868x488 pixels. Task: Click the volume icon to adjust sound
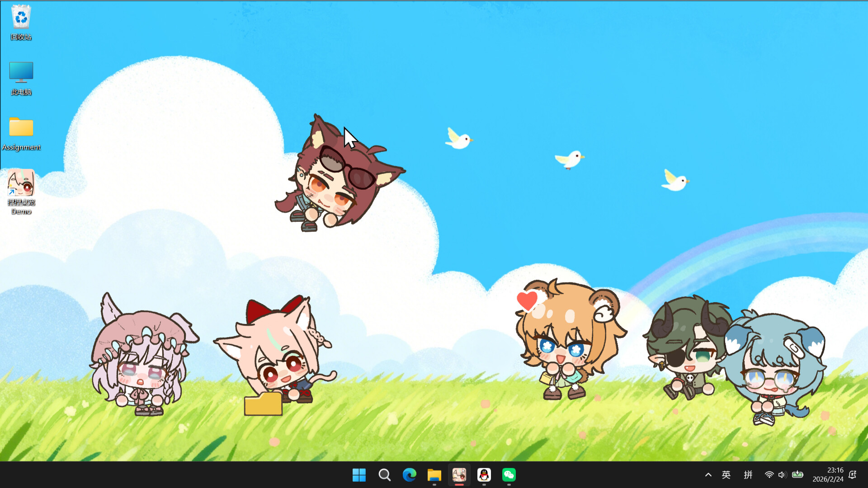782,475
